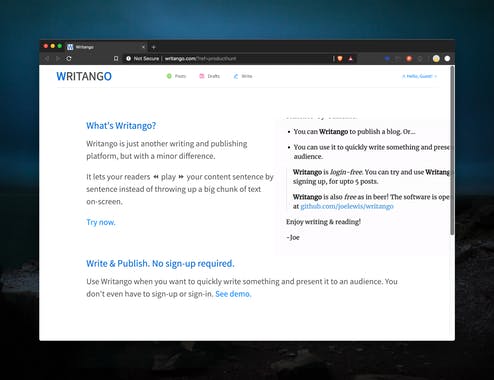Go back with the browser back arrow
The image size is (494, 380).
point(47,59)
